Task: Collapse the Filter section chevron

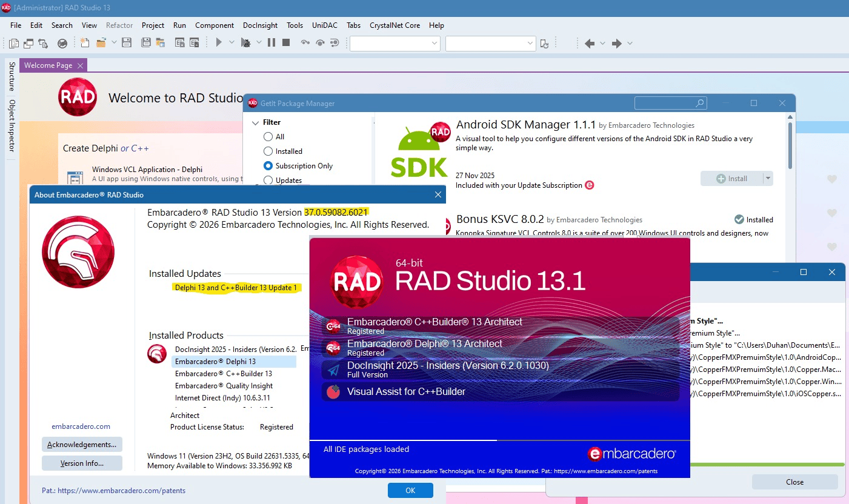Action: [x=255, y=122]
